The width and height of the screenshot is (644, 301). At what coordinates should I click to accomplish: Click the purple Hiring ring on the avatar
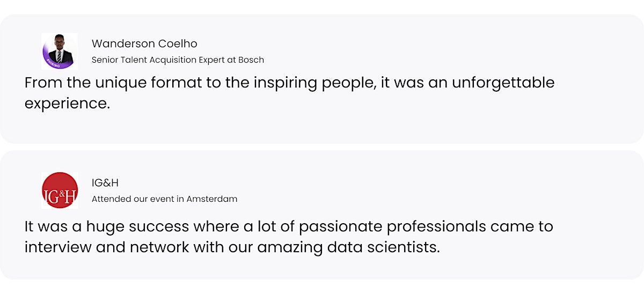[x=49, y=63]
